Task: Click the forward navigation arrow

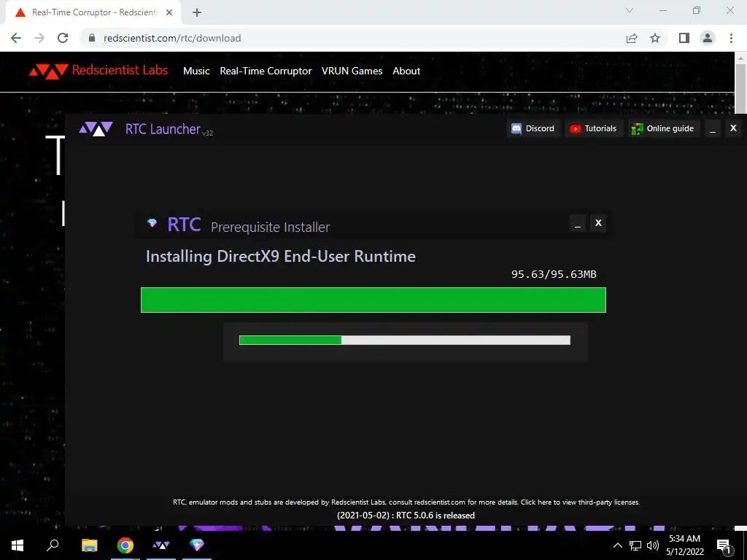Action: click(39, 38)
